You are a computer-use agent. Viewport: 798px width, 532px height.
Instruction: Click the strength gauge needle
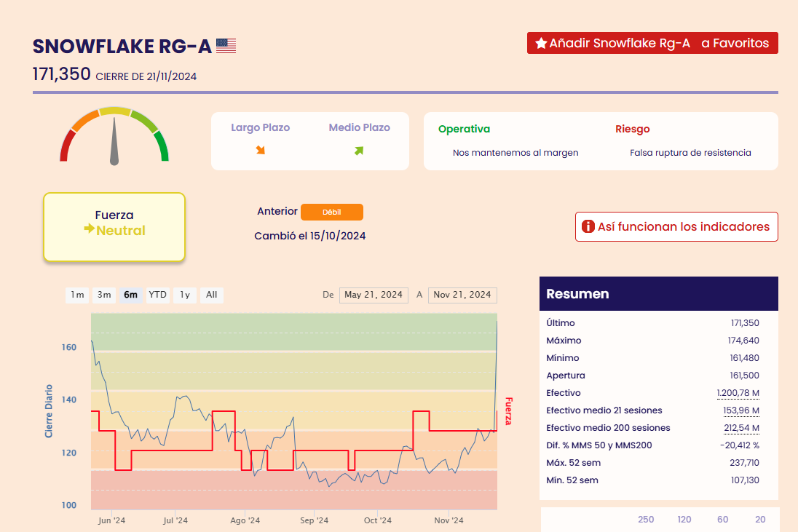coord(114,141)
